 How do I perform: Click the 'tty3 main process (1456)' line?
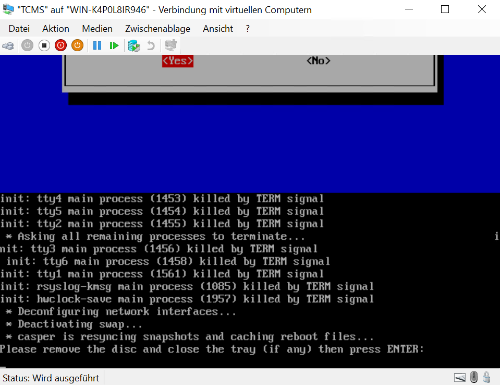pos(159,249)
